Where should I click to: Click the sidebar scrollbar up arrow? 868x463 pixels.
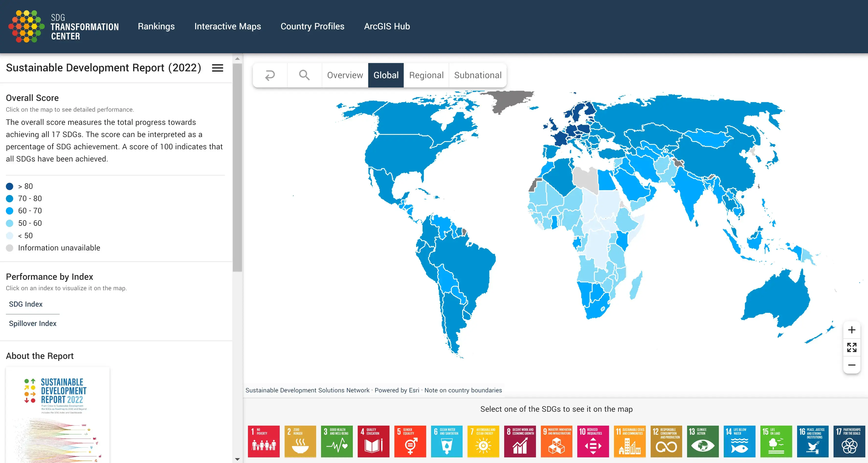click(x=237, y=59)
